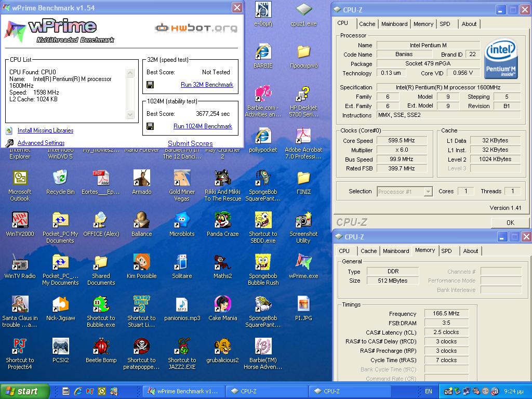Click the EN language indicator in taskbar

point(429,391)
